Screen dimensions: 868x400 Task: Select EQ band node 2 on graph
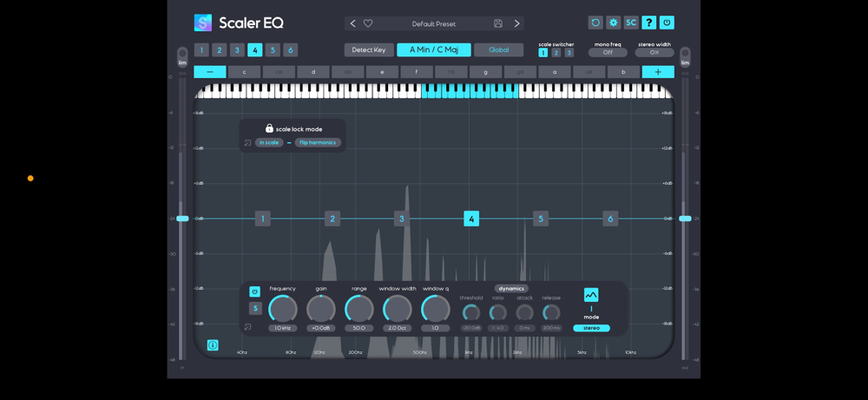[332, 219]
